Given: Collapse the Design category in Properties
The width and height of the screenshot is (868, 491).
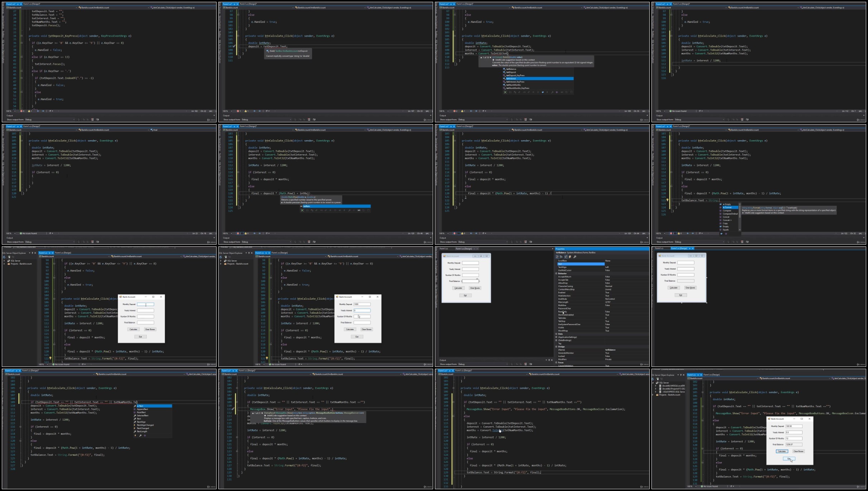Looking at the screenshot, I should [x=556, y=347].
